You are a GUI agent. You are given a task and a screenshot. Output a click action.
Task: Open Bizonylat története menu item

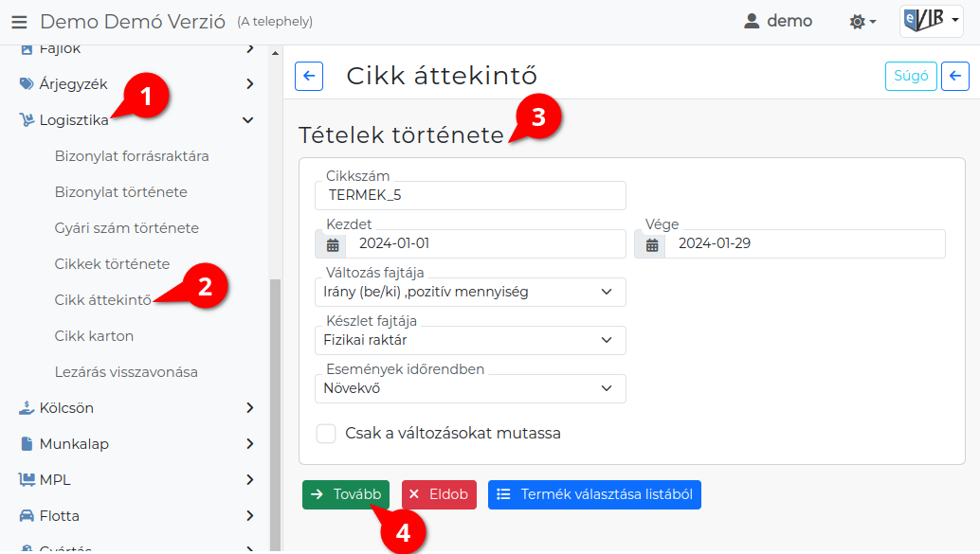pyautogui.click(x=120, y=192)
